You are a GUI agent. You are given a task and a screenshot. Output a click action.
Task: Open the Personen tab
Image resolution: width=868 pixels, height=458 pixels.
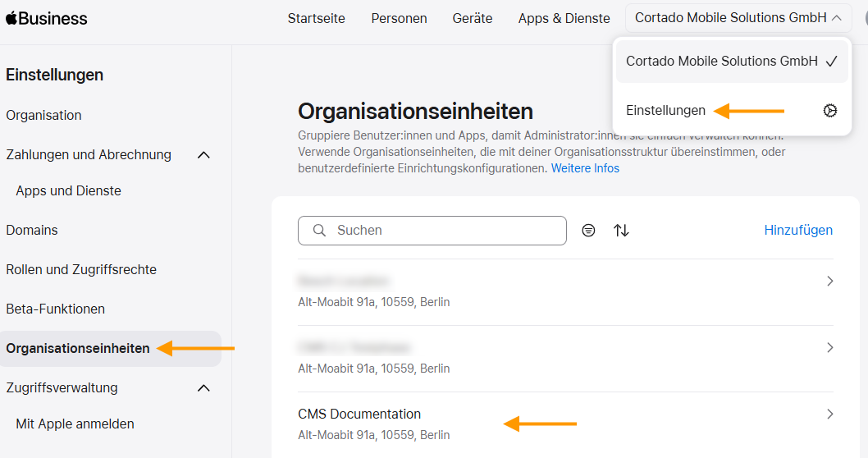399,18
